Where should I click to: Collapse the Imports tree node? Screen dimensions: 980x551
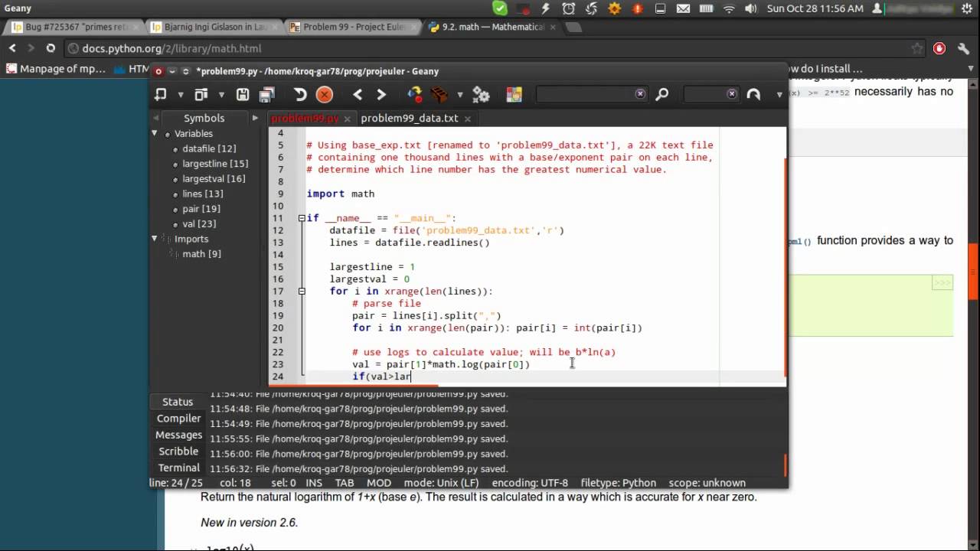click(155, 239)
